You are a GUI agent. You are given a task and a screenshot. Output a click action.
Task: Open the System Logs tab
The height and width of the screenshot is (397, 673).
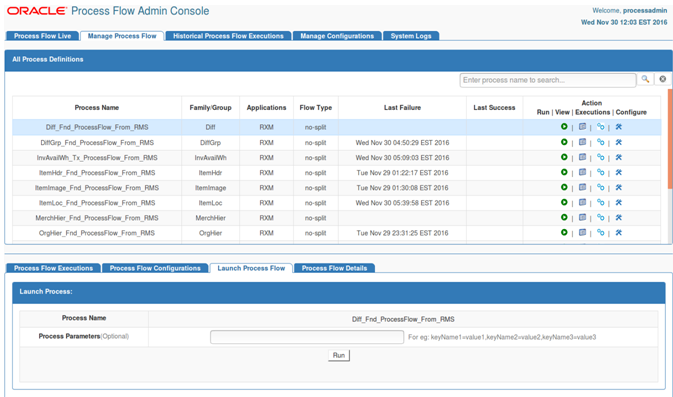tap(411, 36)
